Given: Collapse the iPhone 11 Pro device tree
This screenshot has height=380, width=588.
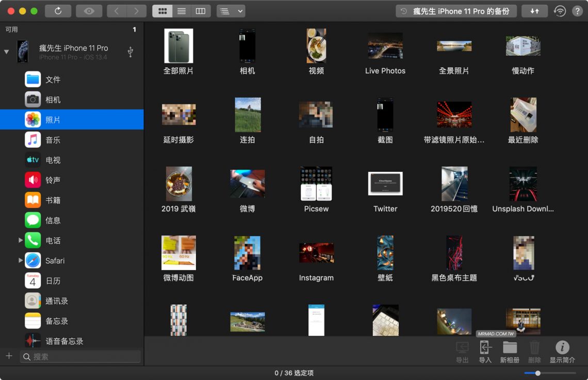Looking at the screenshot, I should (x=6, y=52).
